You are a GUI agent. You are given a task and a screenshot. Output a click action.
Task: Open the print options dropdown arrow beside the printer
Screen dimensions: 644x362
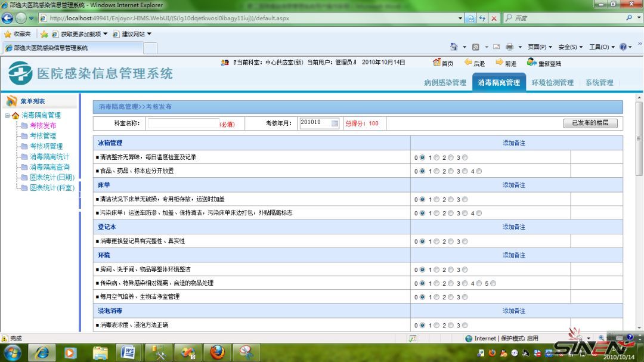pyautogui.click(x=520, y=47)
